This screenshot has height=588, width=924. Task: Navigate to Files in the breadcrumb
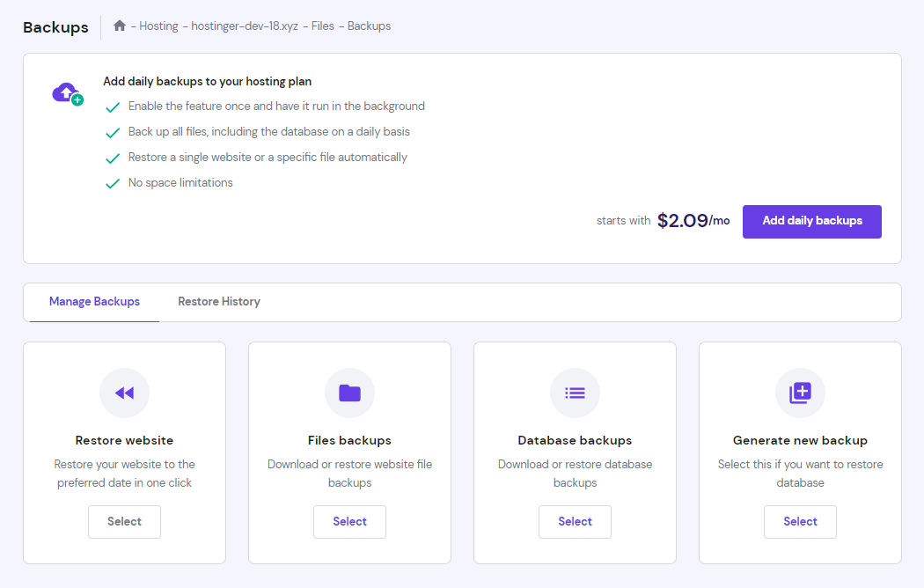[x=322, y=26]
